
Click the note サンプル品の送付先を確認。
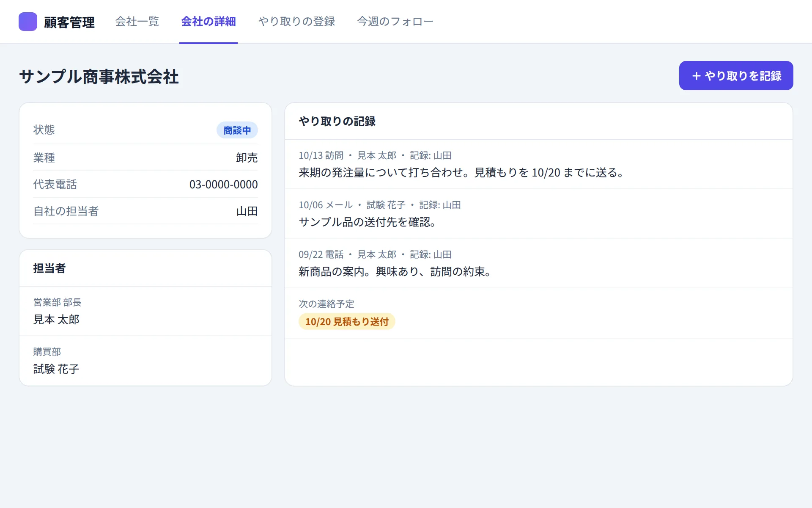pyautogui.click(x=367, y=222)
